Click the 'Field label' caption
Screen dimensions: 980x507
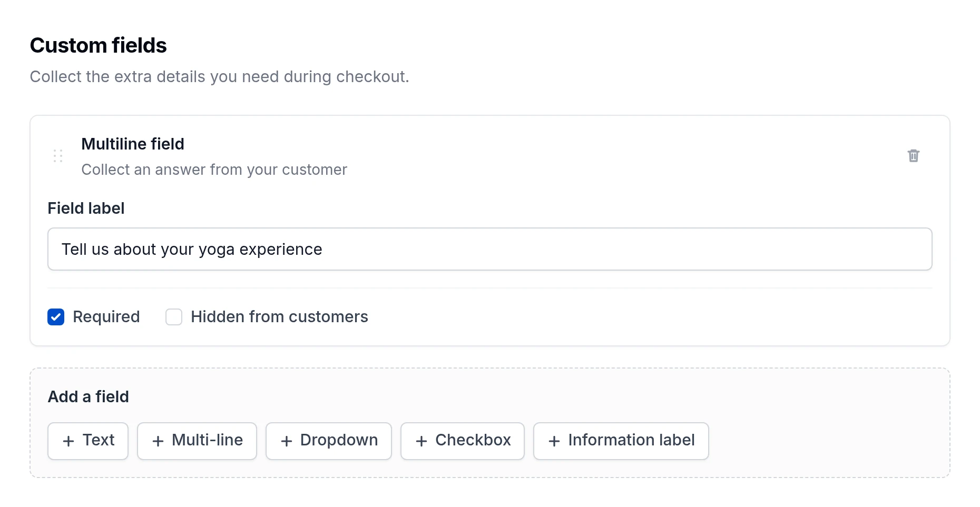[86, 208]
